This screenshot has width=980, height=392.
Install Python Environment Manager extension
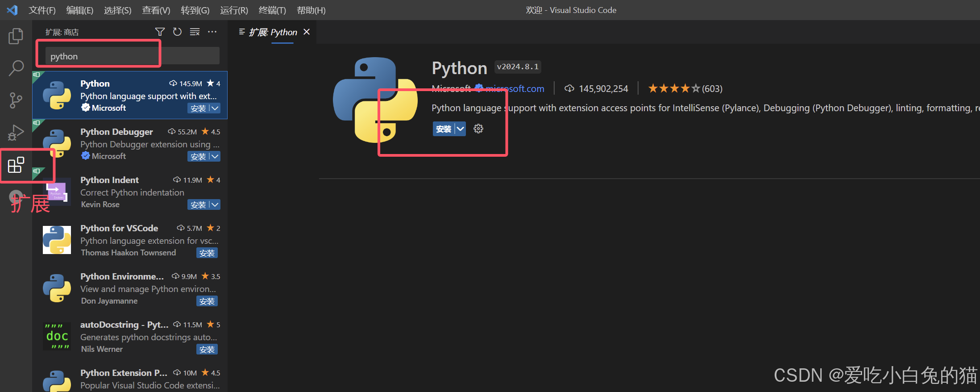[207, 301]
